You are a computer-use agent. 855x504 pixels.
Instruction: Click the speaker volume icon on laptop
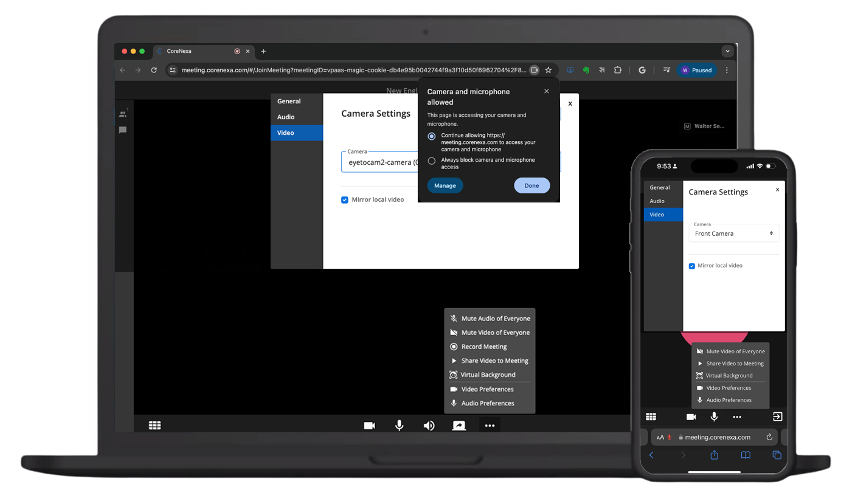click(x=429, y=426)
